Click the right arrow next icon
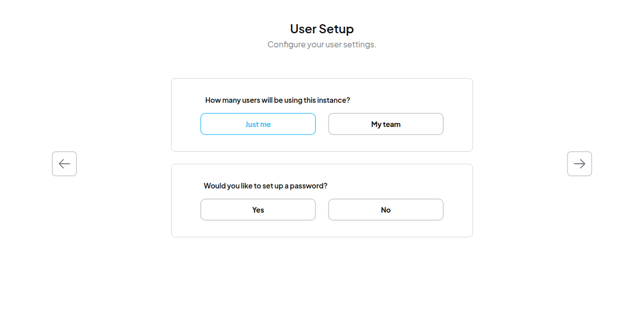Viewport: 644px width, 327px height. 580,164
